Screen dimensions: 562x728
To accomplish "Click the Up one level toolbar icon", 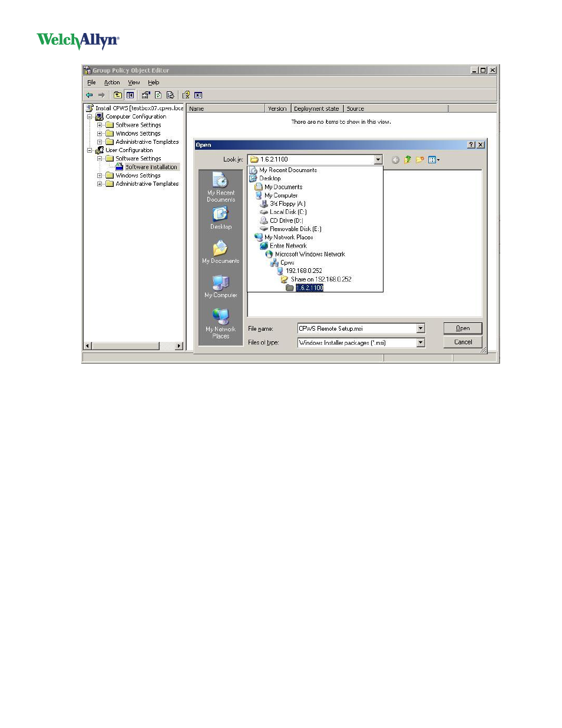I will pyautogui.click(x=118, y=95).
